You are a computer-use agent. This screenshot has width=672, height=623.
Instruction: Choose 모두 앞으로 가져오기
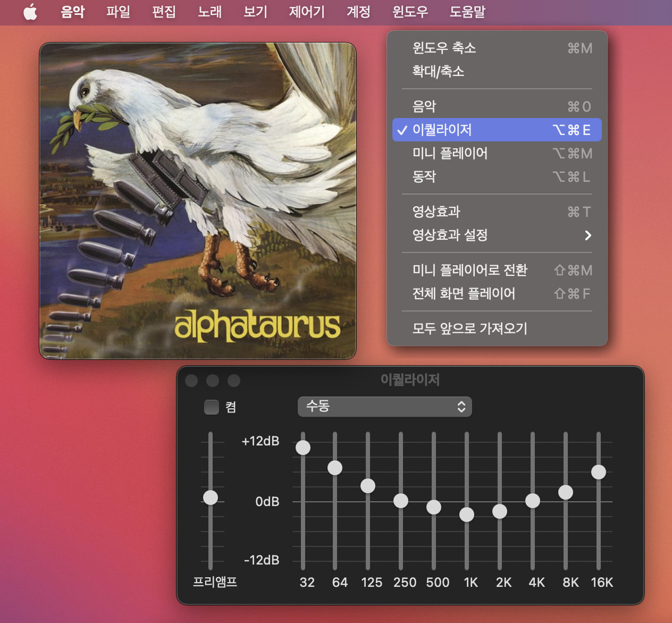tap(497, 329)
